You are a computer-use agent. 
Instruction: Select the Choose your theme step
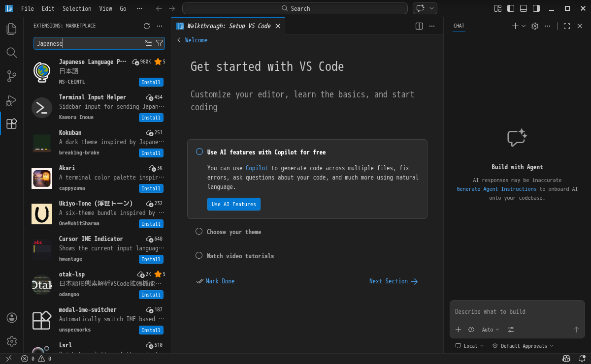click(x=233, y=232)
